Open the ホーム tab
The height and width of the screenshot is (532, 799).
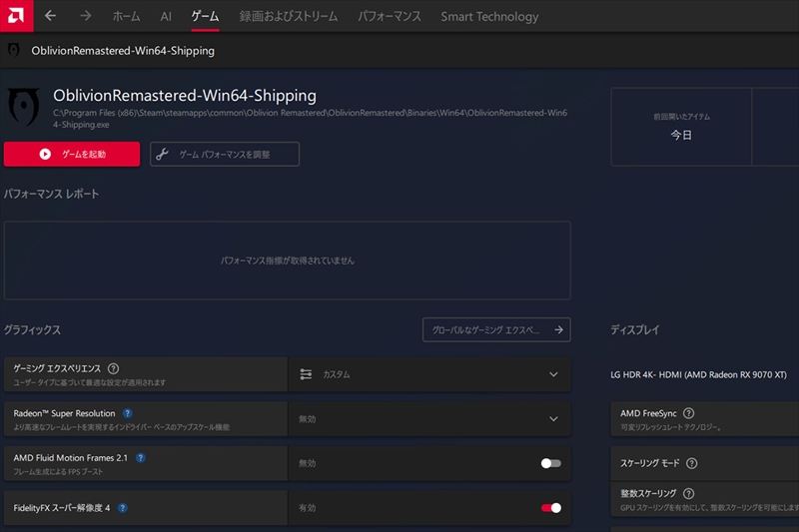point(126,16)
